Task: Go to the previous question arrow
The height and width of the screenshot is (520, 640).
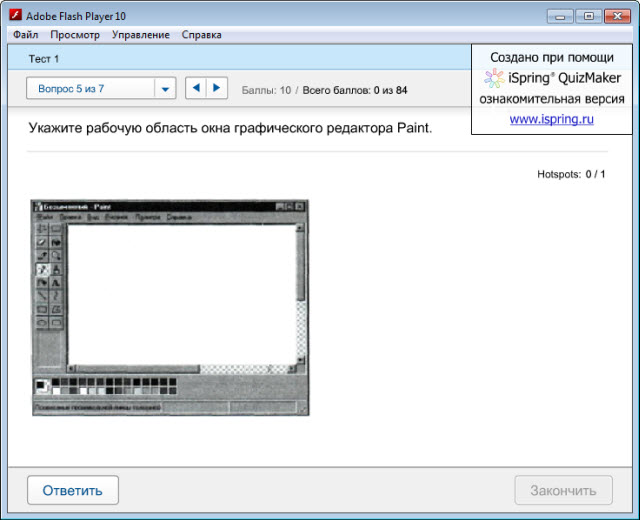Action: click(x=196, y=88)
